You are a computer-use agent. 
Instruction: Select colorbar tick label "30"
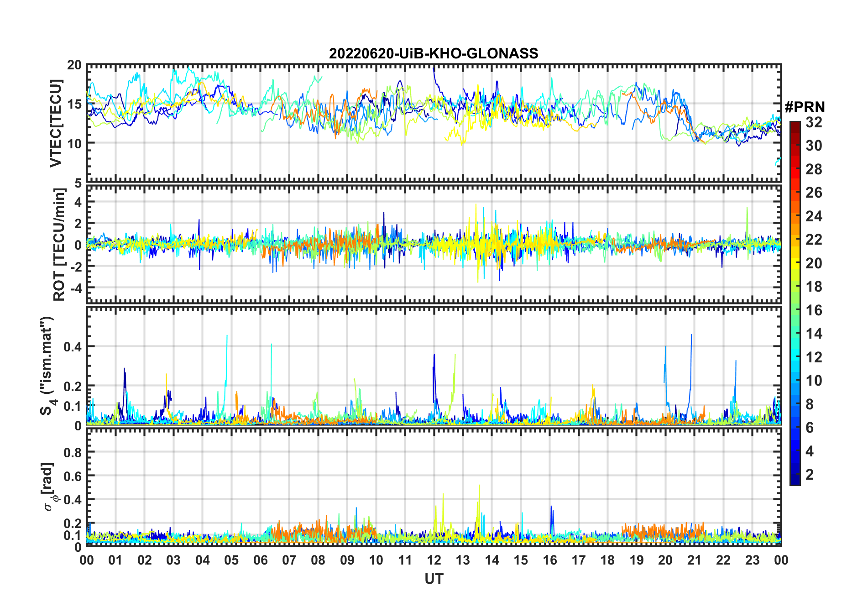[x=814, y=146]
